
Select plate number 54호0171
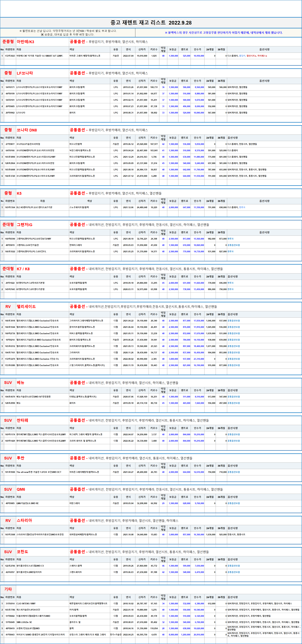pyautogui.click(x=10, y=87)
